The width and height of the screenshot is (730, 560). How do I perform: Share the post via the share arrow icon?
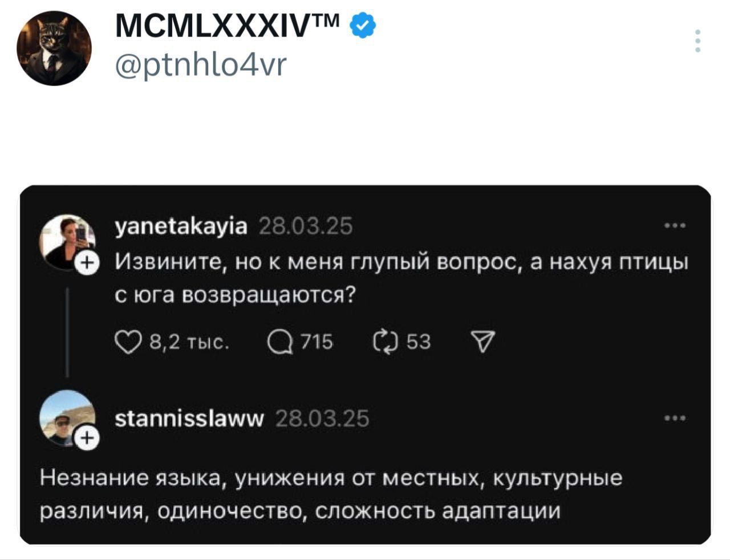[x=484, y=342]
